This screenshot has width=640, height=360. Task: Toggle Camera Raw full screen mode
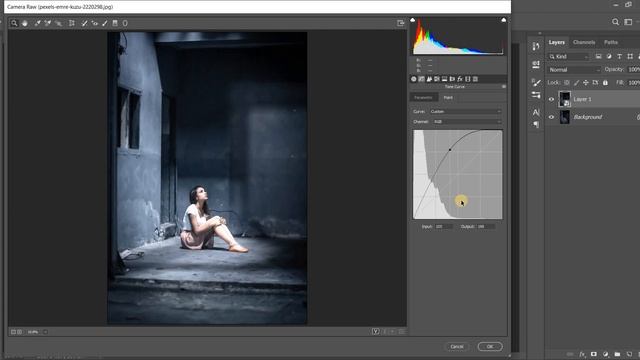pos(401,23)
